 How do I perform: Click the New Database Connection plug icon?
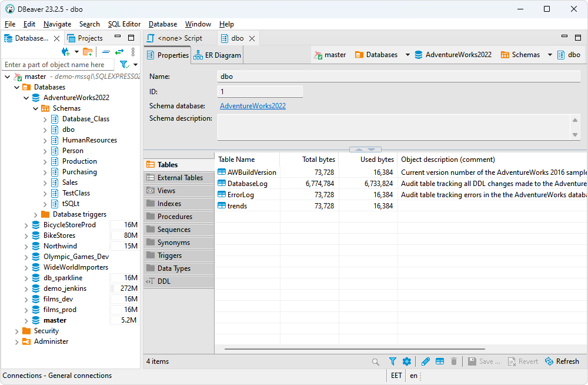[66, 52]
